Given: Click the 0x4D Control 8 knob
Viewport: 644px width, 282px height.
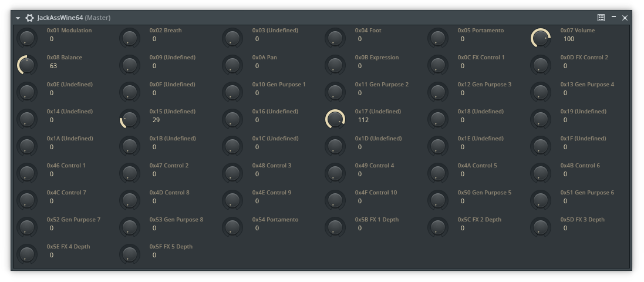Looking at the screenshot, I should click(x=129, y=200).
